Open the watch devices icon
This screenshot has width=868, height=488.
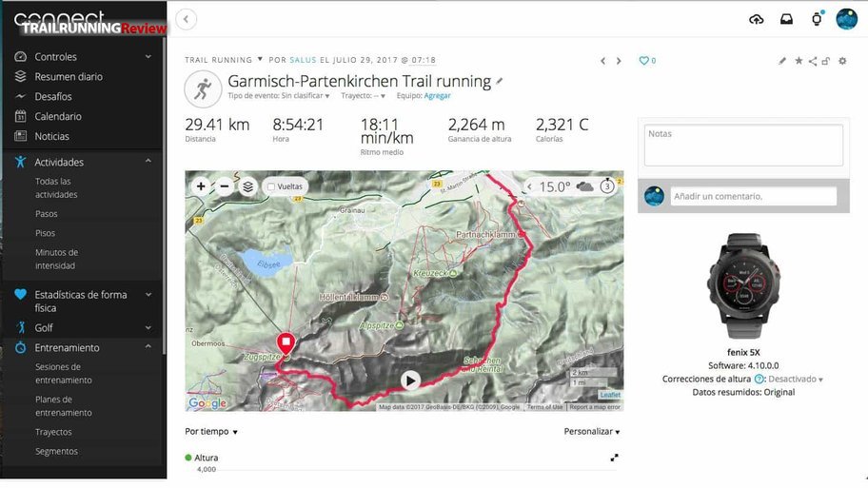(817, 19)
